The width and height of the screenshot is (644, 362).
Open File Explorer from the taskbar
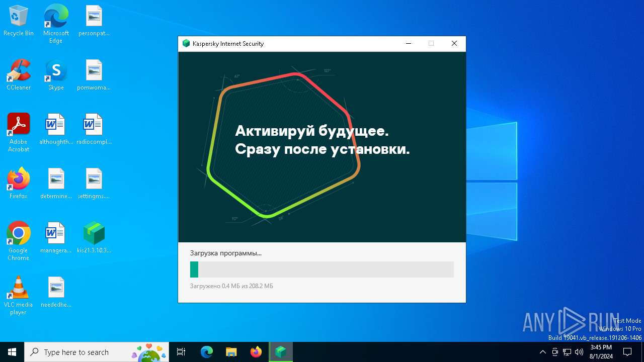(231, 352)
